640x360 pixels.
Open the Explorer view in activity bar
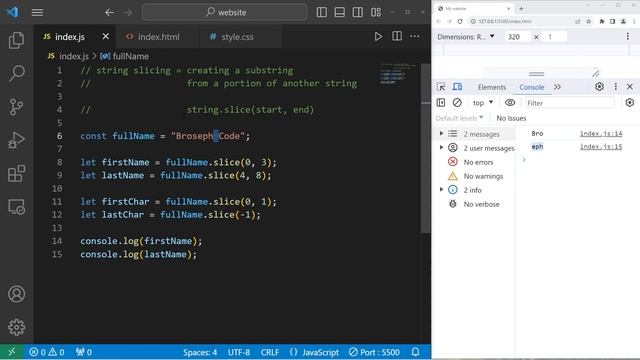[x=16, y=40]
